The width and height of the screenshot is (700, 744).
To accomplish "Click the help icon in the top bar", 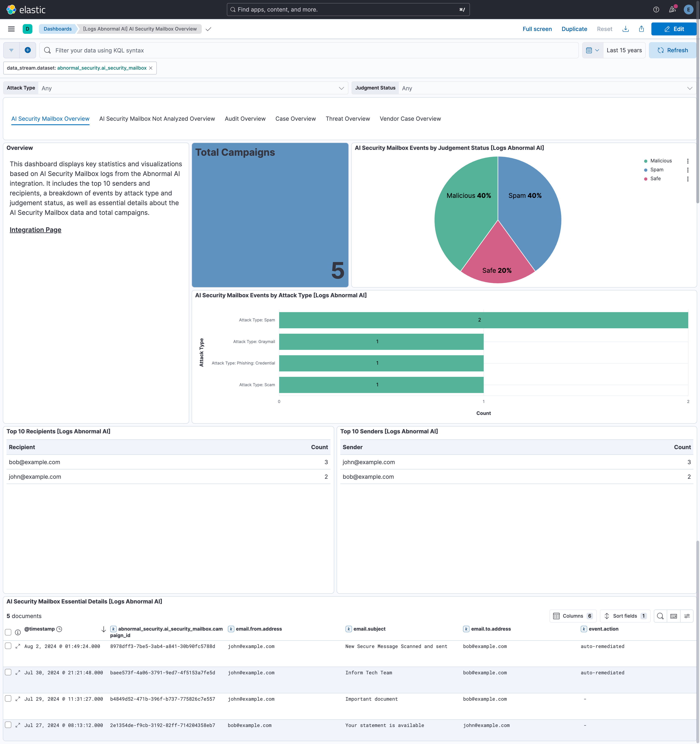I will pyautogui.click(x=656, y=9).
